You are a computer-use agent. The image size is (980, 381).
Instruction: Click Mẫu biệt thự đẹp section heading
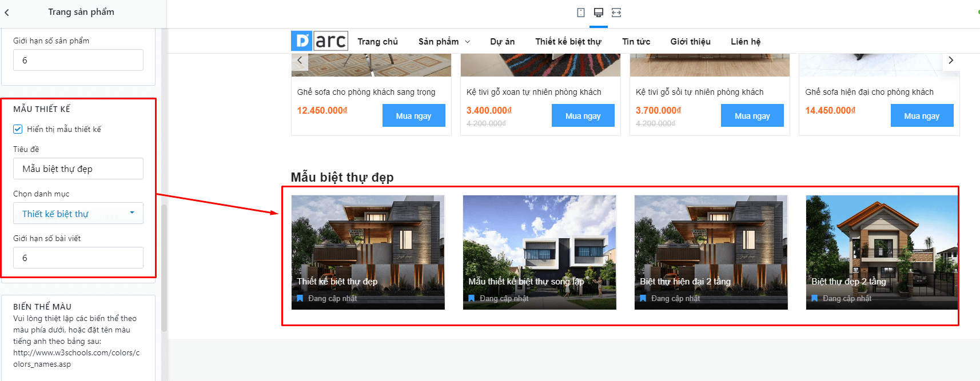tap(342, 177)
